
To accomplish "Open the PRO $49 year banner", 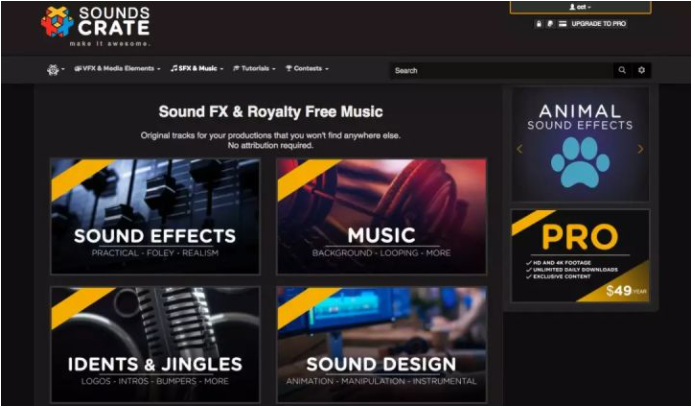I will [x=580, y=256].
